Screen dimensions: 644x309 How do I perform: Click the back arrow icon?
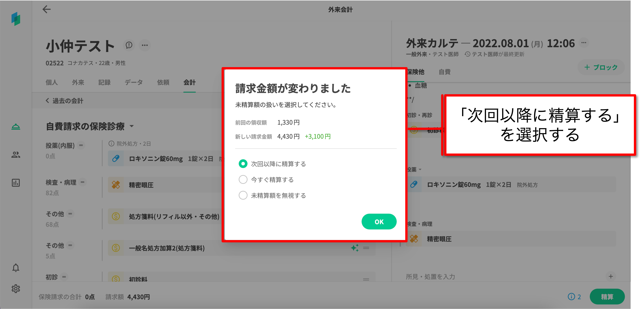click(x=47, y=9)
